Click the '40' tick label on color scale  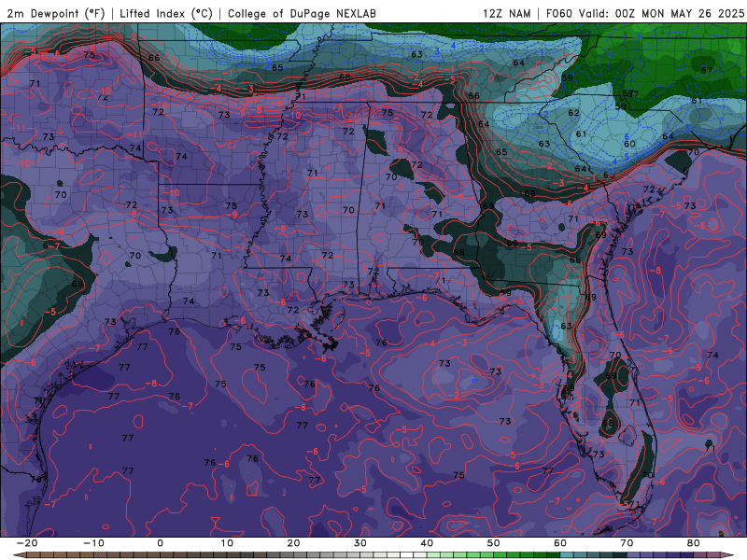click(427, 543)
